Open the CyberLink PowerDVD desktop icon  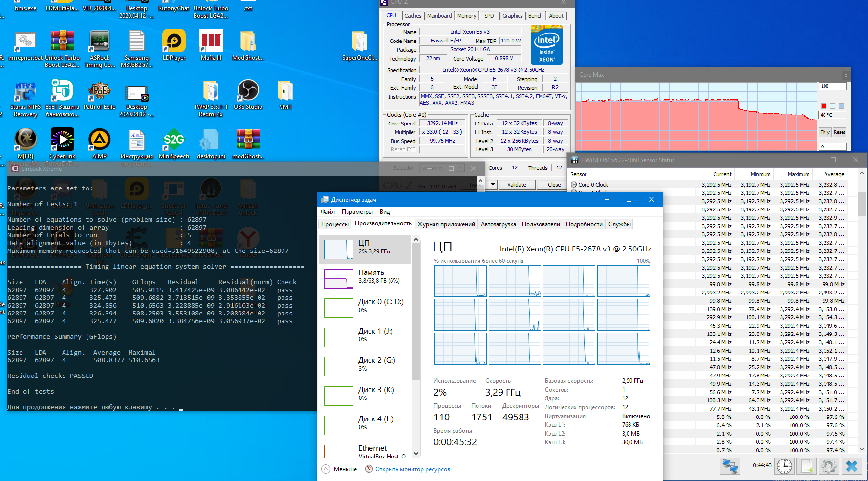[63, 144]
